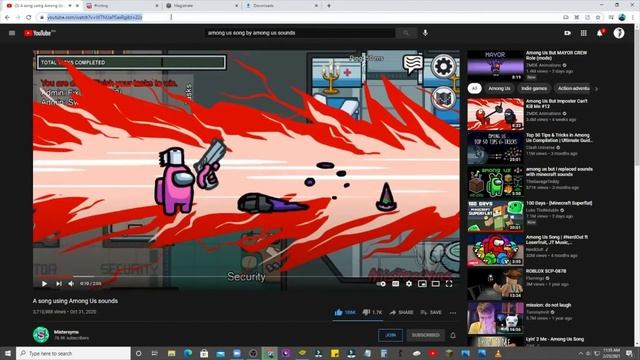Save the video to a playlist
This screenshot has width=640, height=360.
tap(431, 312)
